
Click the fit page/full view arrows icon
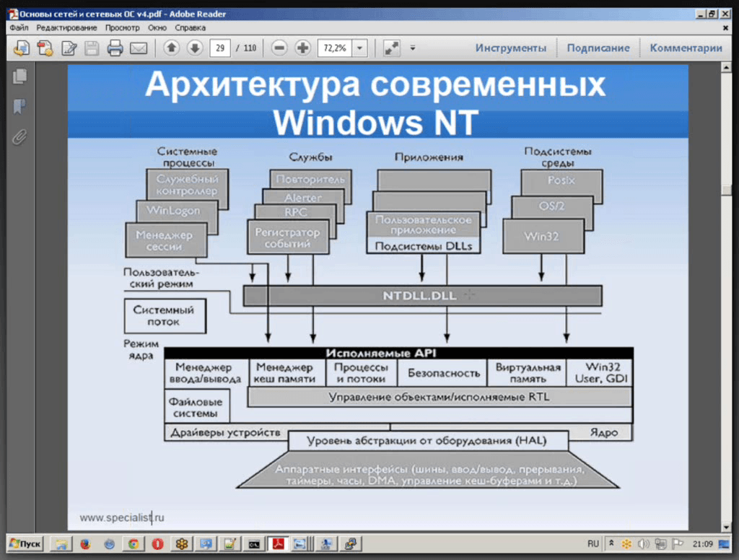(x=391, y=48)
